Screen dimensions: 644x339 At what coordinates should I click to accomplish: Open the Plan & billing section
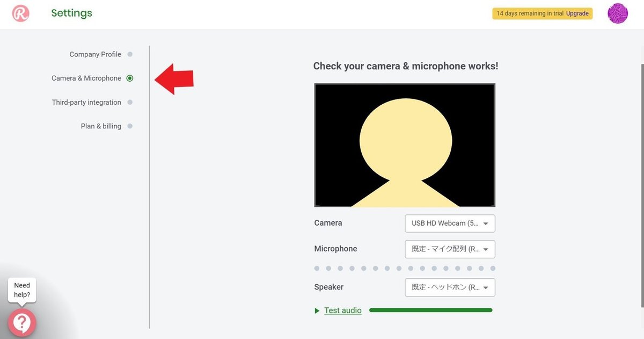(x=101, y=126)
